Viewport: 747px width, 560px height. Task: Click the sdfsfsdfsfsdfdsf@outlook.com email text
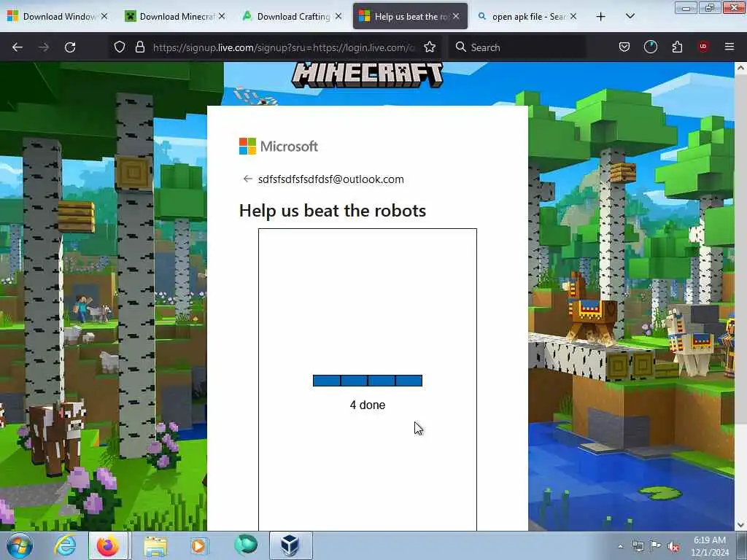point(330,179)
